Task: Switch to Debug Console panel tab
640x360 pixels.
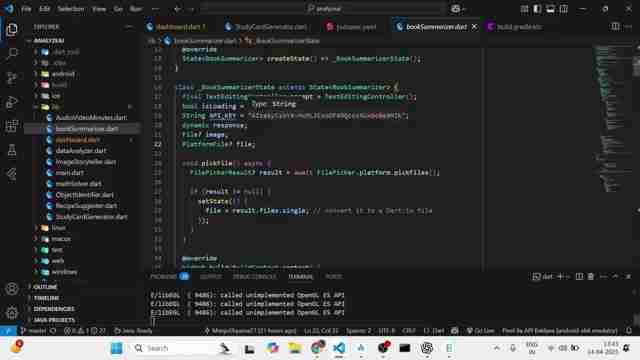Action: click(254, 276)
